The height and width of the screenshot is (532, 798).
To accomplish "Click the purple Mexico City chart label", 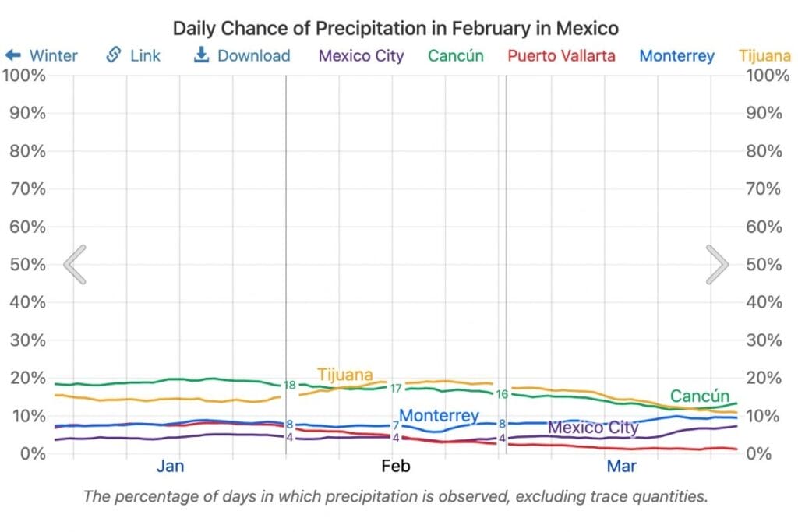I will [593, 428].
